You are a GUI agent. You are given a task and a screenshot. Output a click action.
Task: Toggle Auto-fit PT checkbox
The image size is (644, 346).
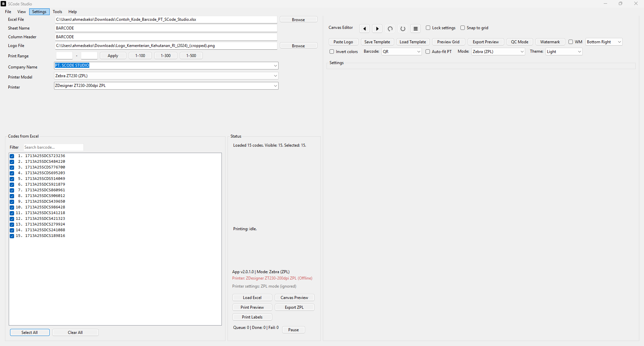(428, 52)
